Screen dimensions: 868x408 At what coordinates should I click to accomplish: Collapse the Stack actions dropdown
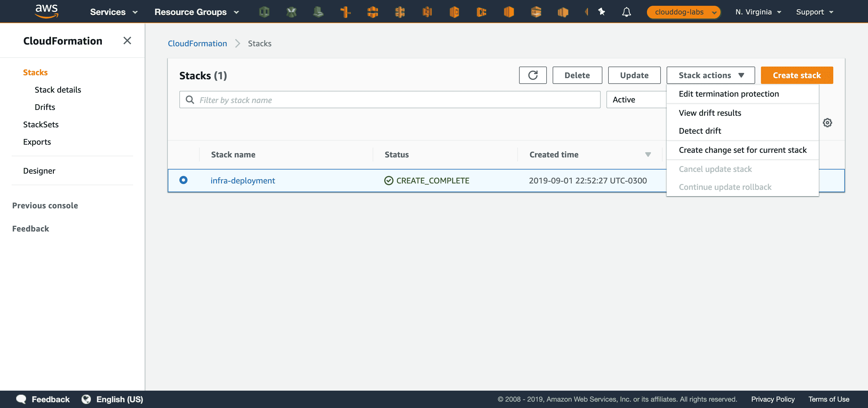[710, 75]
